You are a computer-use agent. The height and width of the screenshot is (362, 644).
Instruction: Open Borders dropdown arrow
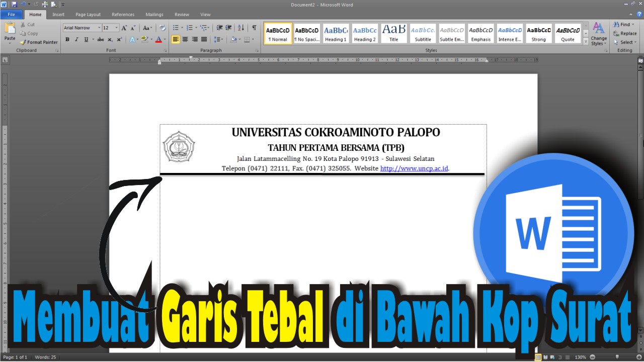[253, 39]
